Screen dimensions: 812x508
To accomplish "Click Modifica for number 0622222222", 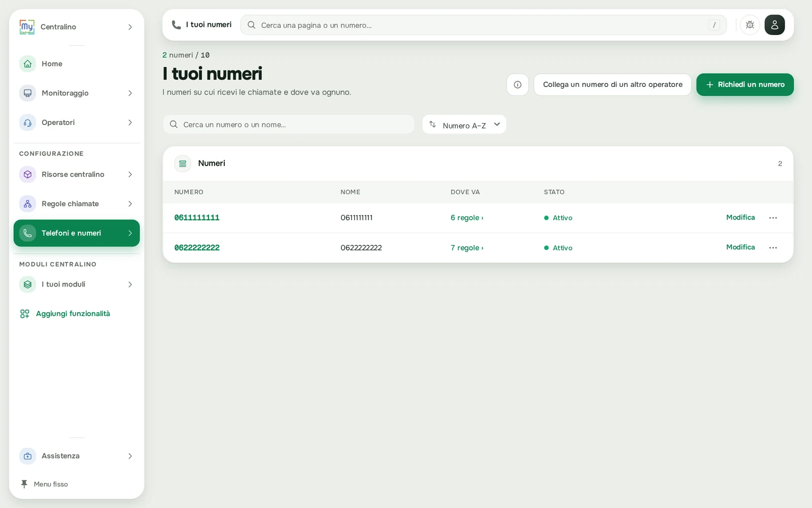I will 740,247.
